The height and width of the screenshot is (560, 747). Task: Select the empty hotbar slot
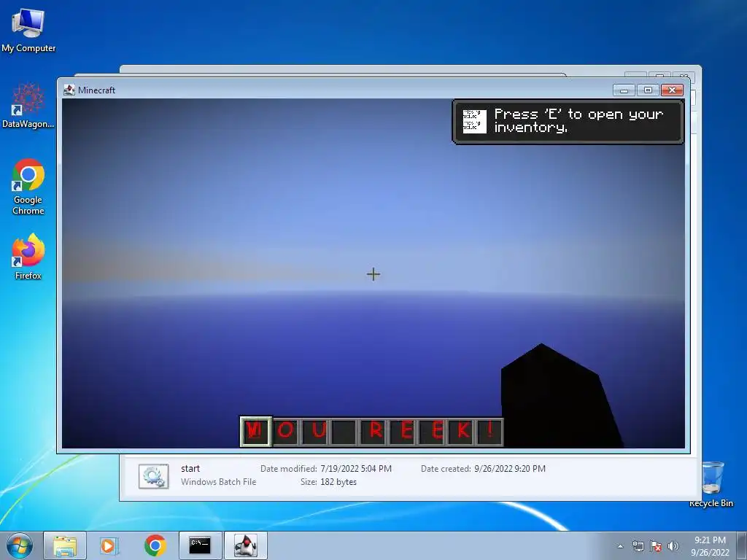[344, 432]
